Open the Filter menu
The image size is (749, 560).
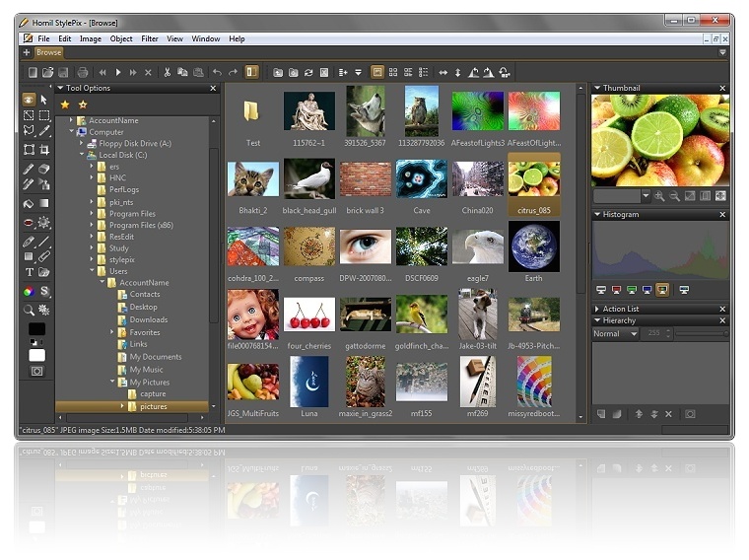tap(149, 38)
